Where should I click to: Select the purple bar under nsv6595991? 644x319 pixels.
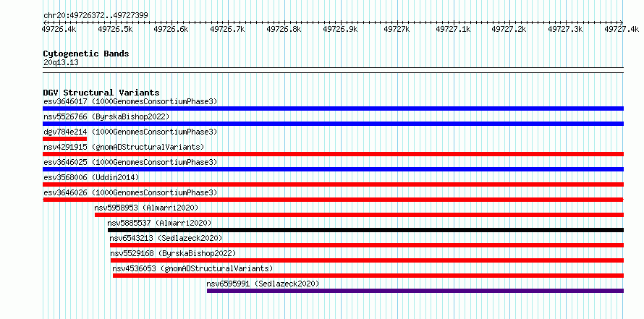[x=415, y=291]
